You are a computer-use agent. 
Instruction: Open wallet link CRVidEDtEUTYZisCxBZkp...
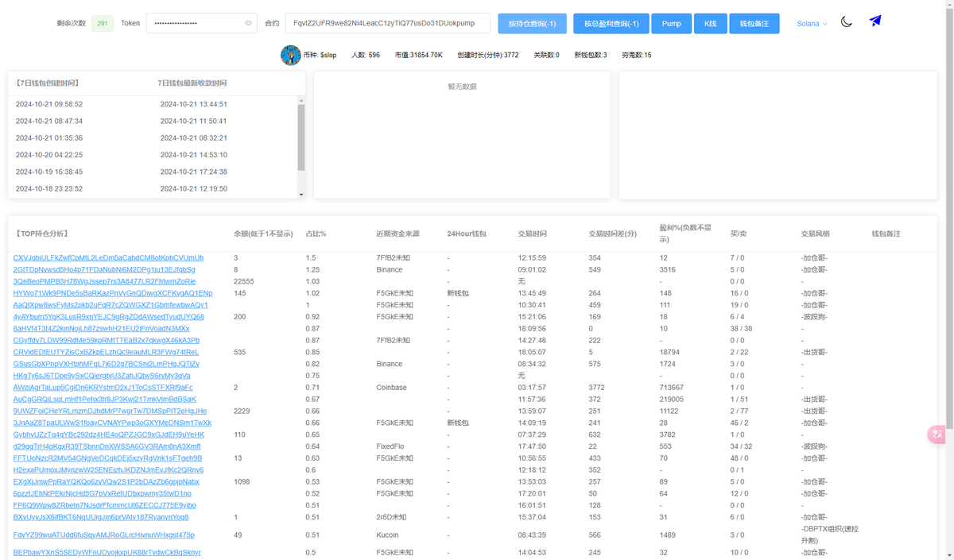click(107, 352)
